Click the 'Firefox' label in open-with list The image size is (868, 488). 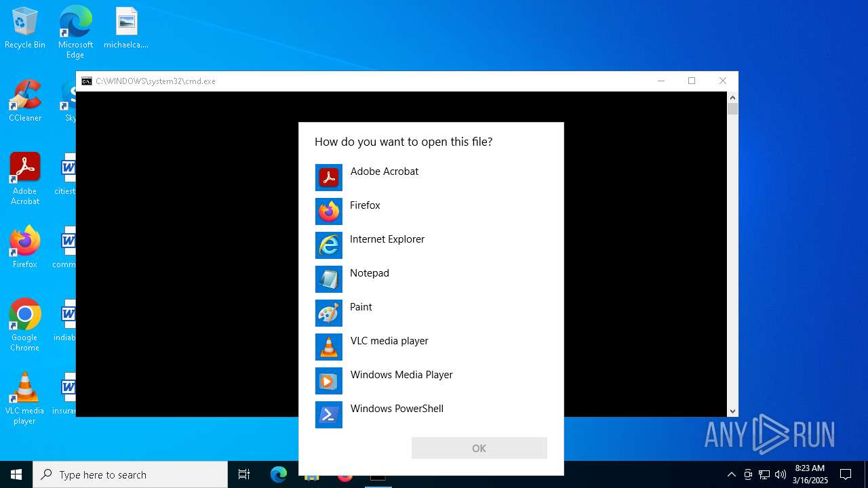[365, 205]
